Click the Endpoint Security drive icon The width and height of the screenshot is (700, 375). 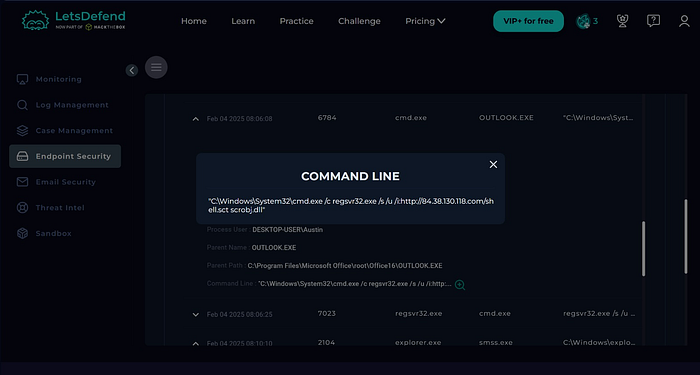tap(22, 156)
